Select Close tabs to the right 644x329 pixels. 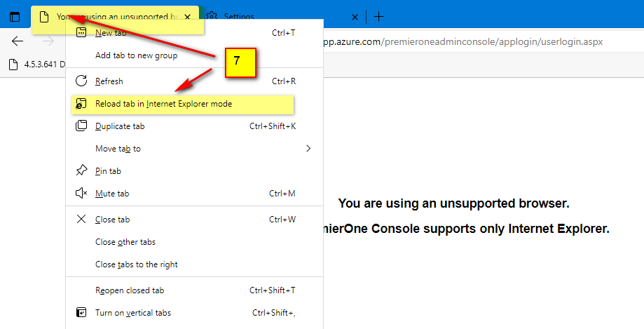click(195, 264)
